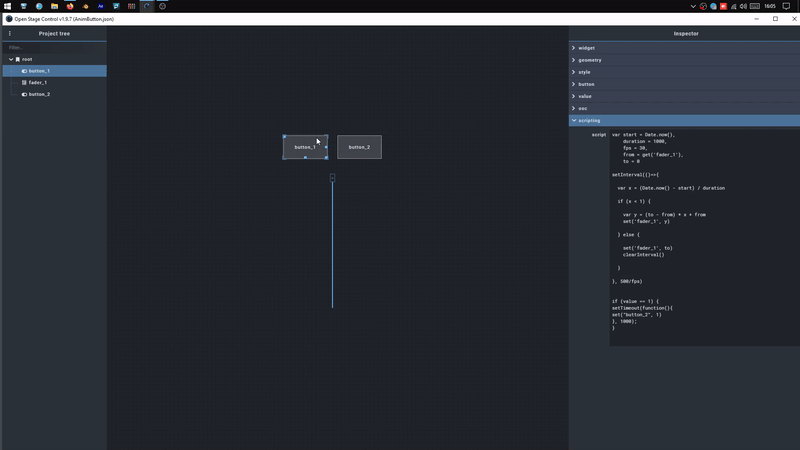This screenshot has height=450, width=800.
Task: Click the button_2 toggle icon in tree
Action: tap(24, 94)
